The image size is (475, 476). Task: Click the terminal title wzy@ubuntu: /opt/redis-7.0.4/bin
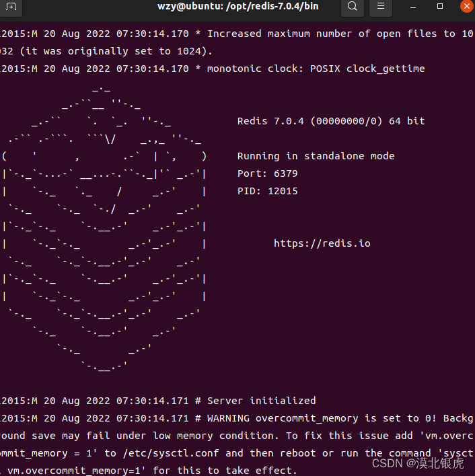pos(238,6)
